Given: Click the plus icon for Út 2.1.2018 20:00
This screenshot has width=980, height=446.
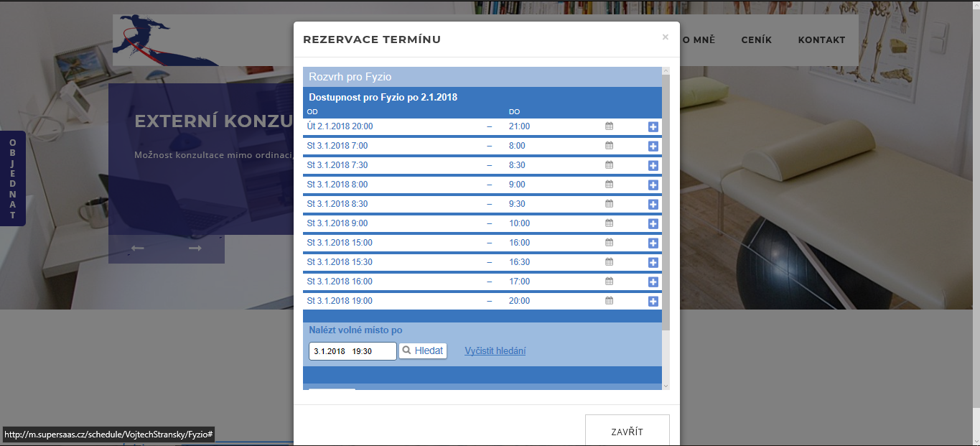Looking at the screenshot, I should (653, 127).
